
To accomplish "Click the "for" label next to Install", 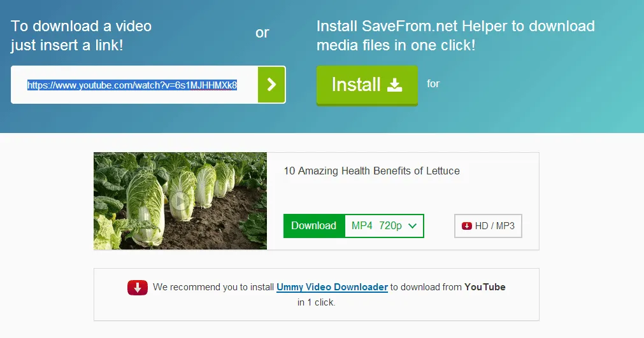I will [433, 83].
